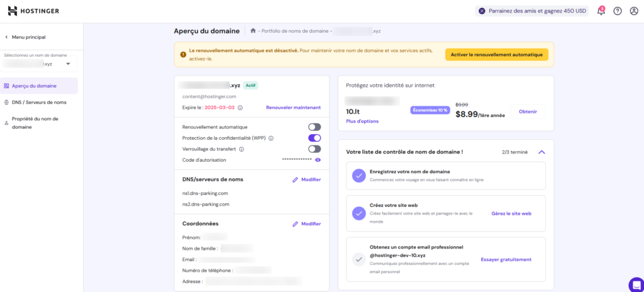This screenshot has width=644, height=292.
Task: Click the DNS / Serveurs de noms sidebar icon
Action: [6, 103]
